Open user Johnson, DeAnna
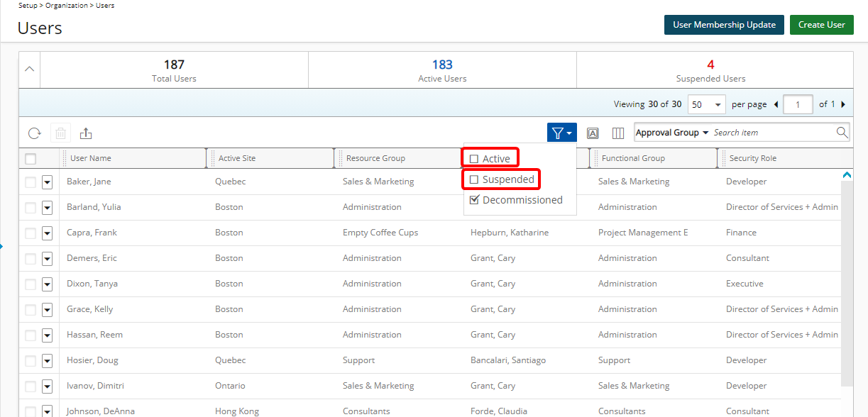Viewport: 868px width, 417px height. tap(101, 411)
